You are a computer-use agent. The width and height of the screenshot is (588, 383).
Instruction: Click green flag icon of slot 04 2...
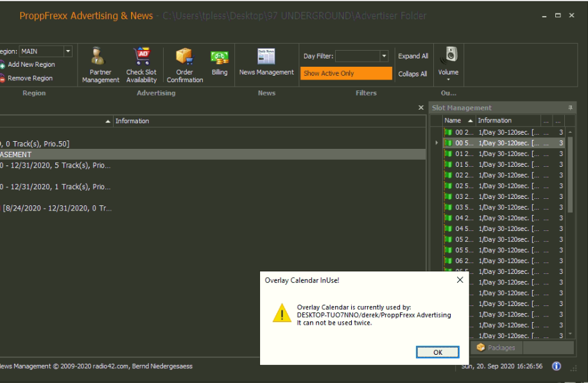tap(448, 218)
